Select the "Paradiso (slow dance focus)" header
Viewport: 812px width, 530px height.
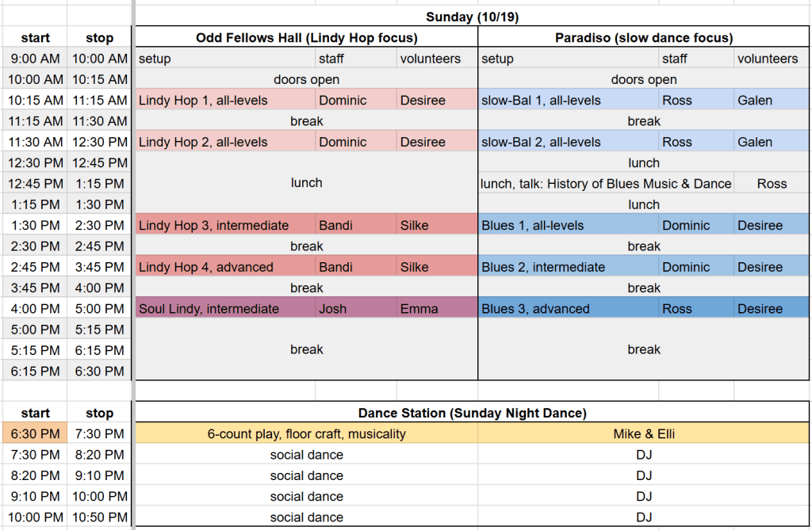click(x=644, y=37)
